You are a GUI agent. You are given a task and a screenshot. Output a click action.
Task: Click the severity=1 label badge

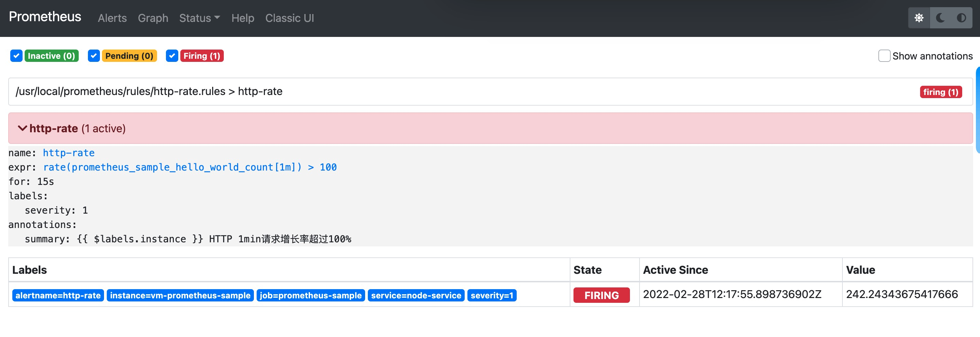tap(492, 295)
